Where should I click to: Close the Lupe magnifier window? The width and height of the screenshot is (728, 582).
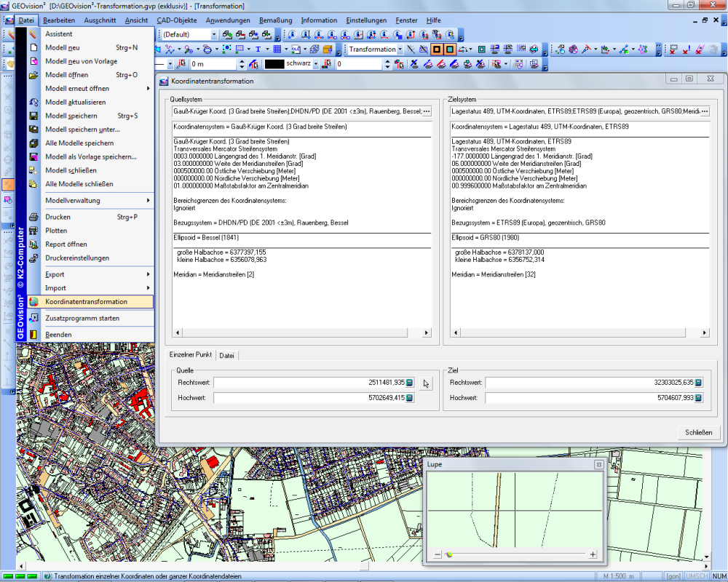click(599, 465)
